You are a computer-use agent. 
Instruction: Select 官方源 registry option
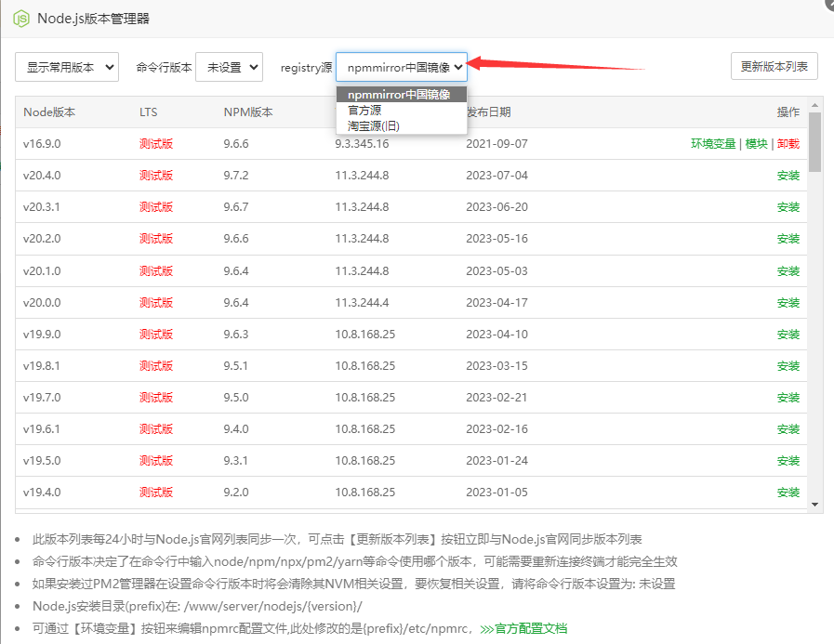(402, 110)
